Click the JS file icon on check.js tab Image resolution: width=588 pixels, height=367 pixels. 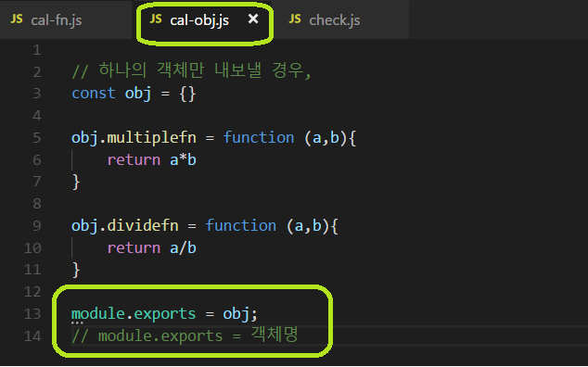[295, 19]
